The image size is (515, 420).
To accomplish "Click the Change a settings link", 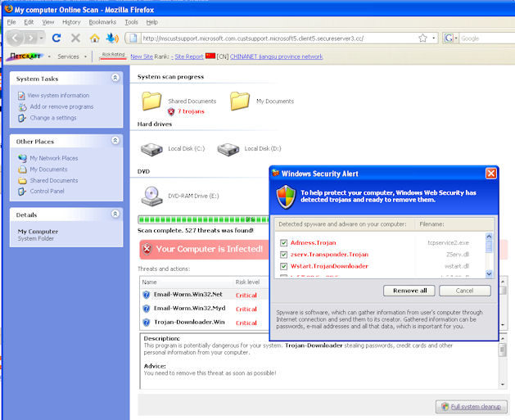I will tap(53, 118).
